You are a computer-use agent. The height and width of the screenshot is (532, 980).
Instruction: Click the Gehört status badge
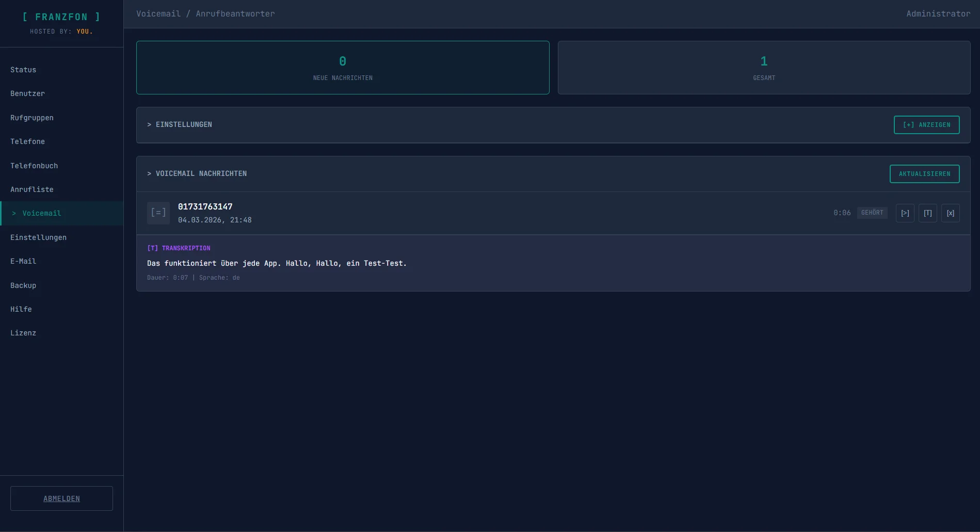(x=872, y=213)
